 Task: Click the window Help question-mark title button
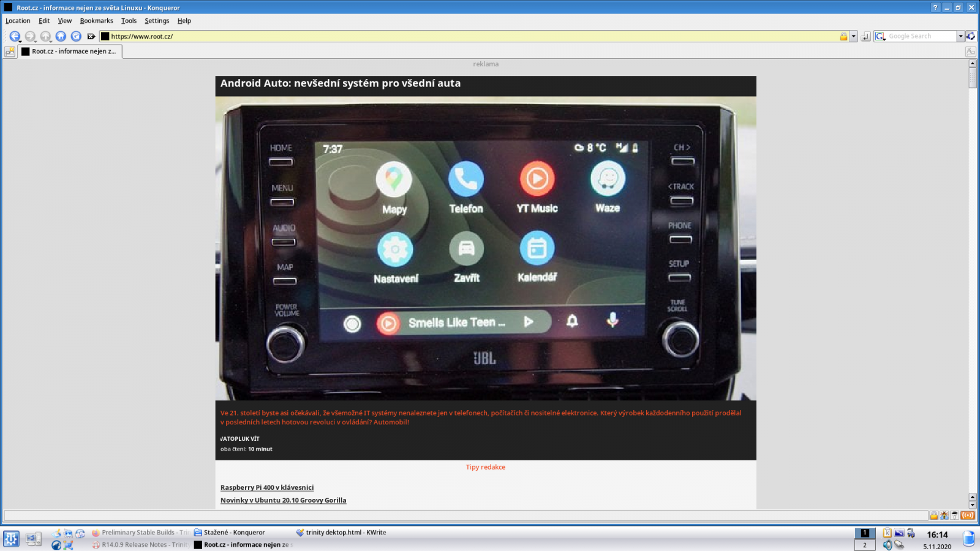pyautogui.click(x=935, y=7)
